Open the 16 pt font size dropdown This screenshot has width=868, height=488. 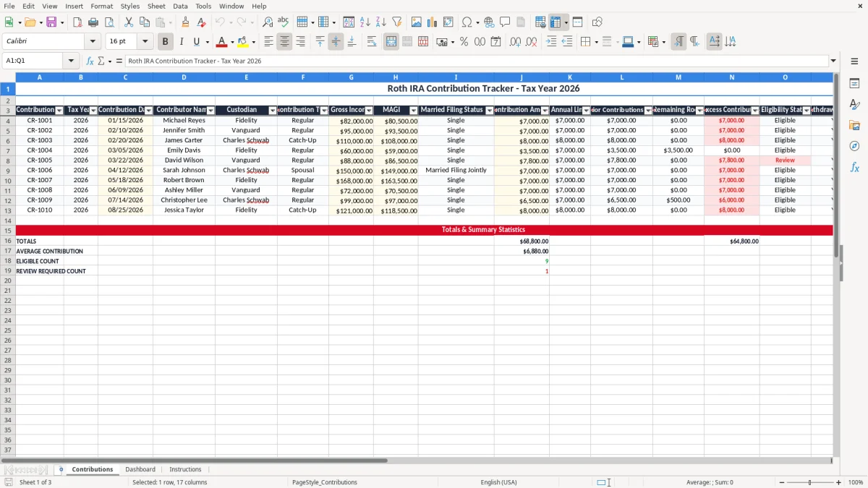click(x=145, y=42)
